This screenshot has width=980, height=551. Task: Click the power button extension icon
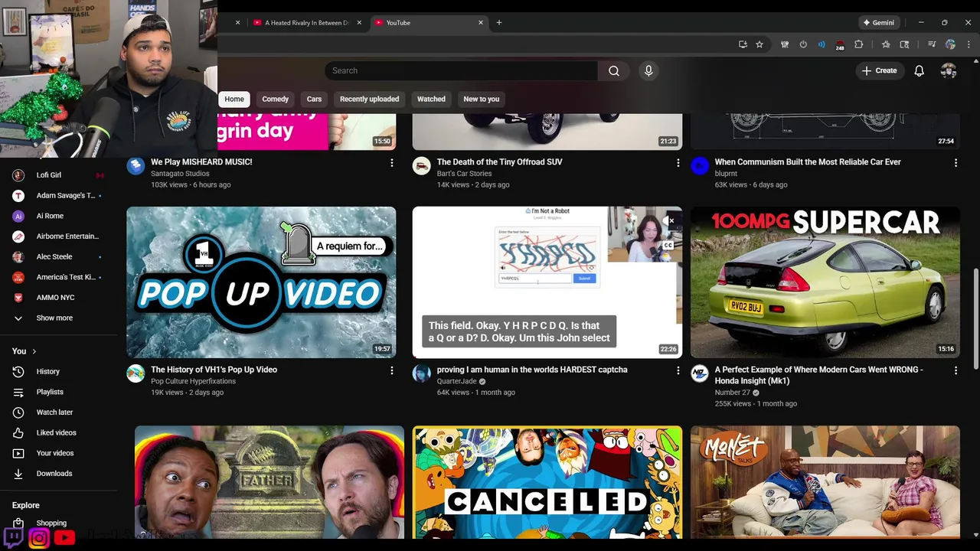[x=803, y=44]
